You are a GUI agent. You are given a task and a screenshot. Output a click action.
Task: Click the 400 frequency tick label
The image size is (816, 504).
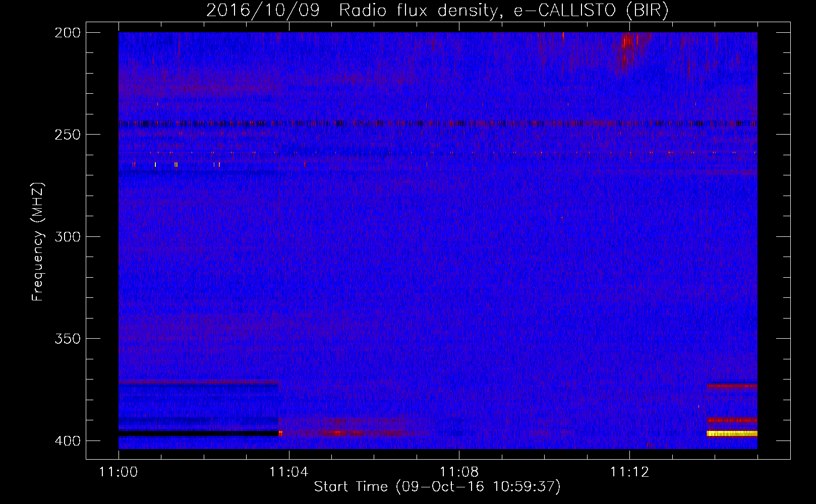[x=68, y=440]
